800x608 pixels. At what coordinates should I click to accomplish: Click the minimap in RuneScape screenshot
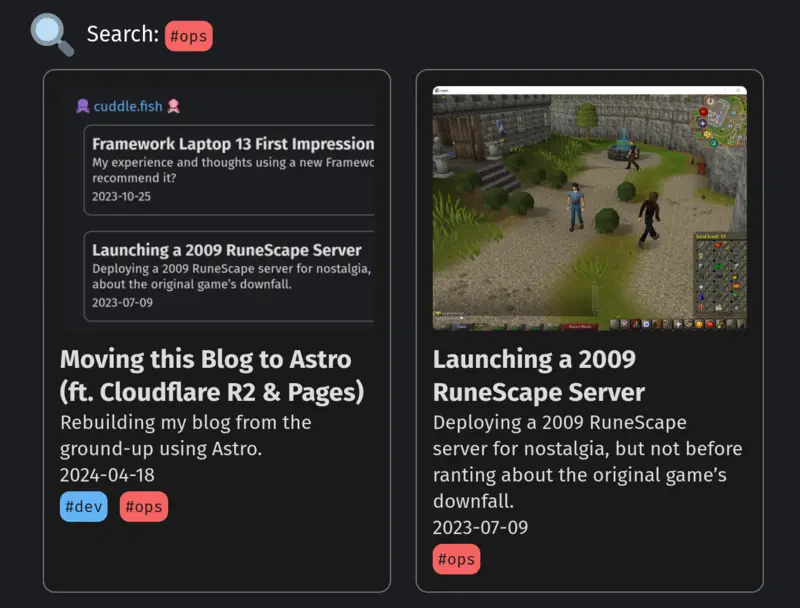point(718,121)
